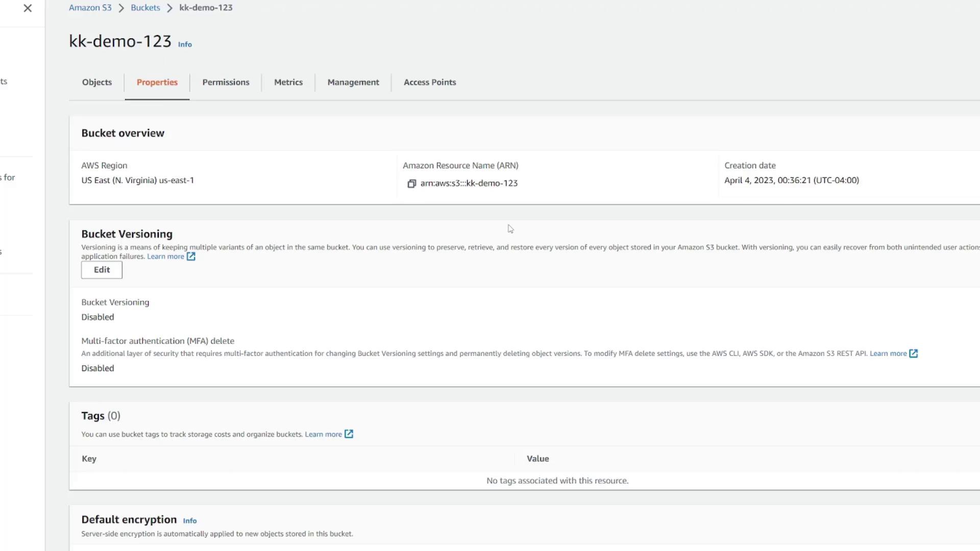Open the Objects tab
The height and width of the screenshot is (551, 980).
point(97,82)
